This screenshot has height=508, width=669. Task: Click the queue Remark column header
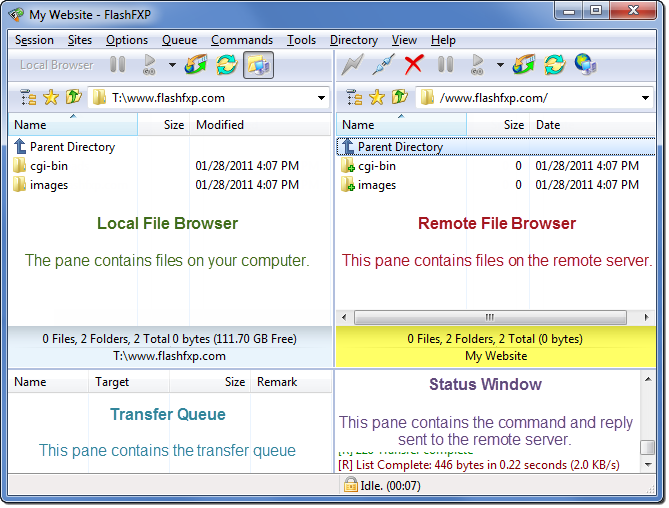[x=291, y=381]
